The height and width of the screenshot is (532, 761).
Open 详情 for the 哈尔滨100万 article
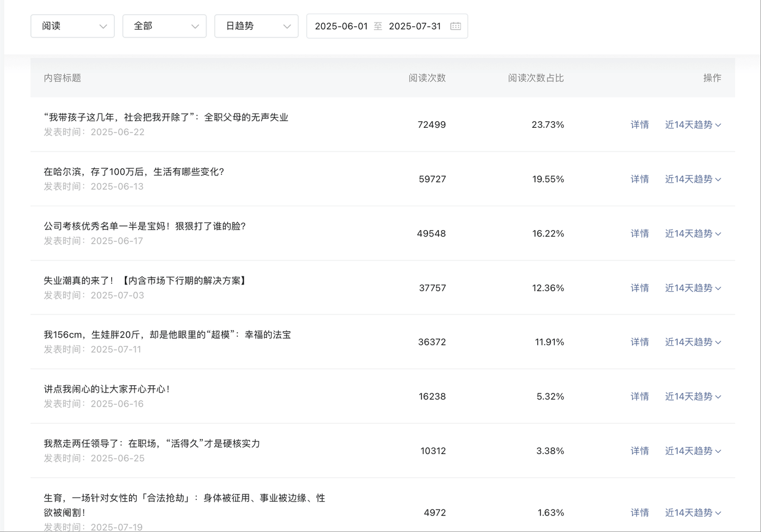coord(640,179)
